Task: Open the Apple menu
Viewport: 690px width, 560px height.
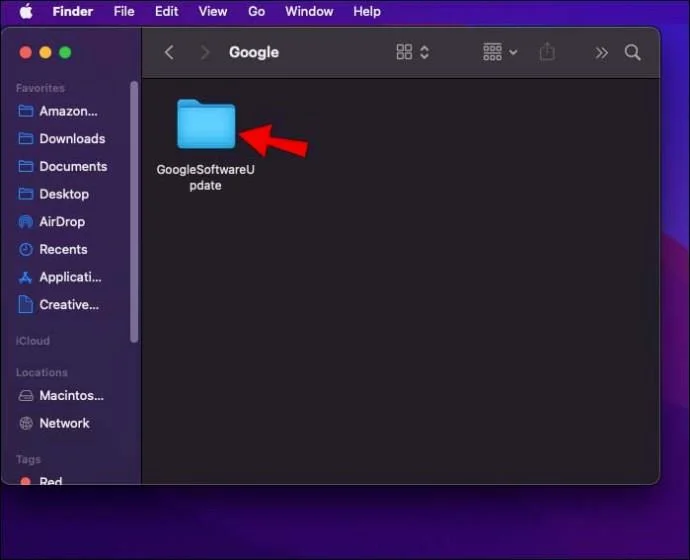Action: point(26,11)
